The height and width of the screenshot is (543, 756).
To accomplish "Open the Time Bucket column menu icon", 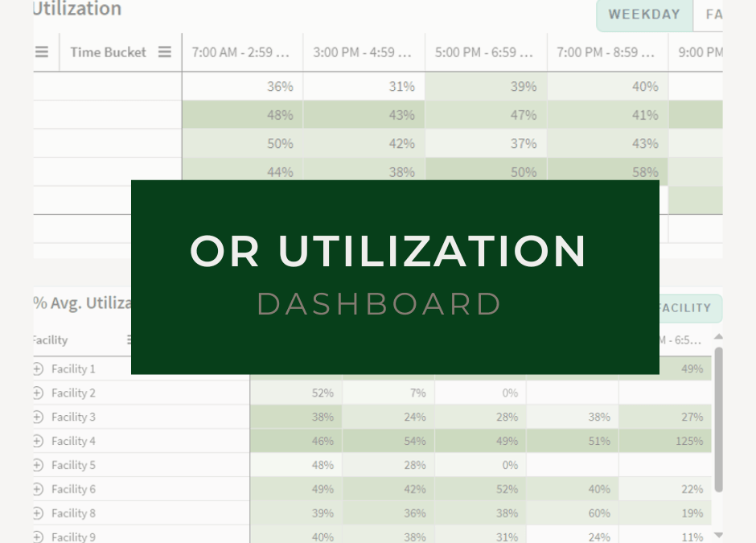I will pos(164,52).
